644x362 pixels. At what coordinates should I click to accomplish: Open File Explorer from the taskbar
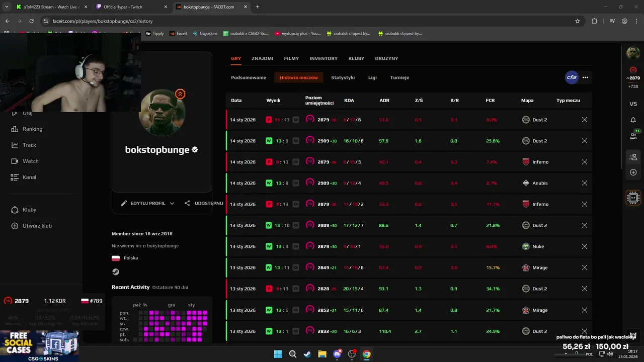(x=322, y=354)
